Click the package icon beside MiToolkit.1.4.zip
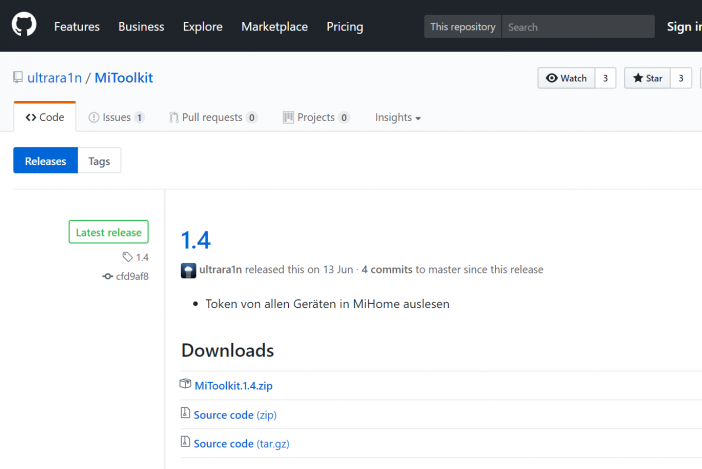The width and height of the screenshot is (702, 469). point(185,384)
